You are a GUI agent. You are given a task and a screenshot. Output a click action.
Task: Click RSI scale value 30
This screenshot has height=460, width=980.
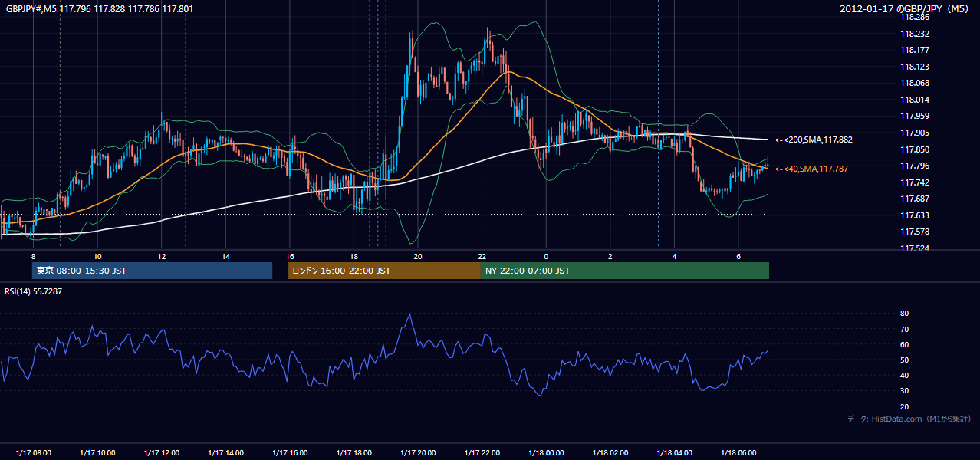904,391
